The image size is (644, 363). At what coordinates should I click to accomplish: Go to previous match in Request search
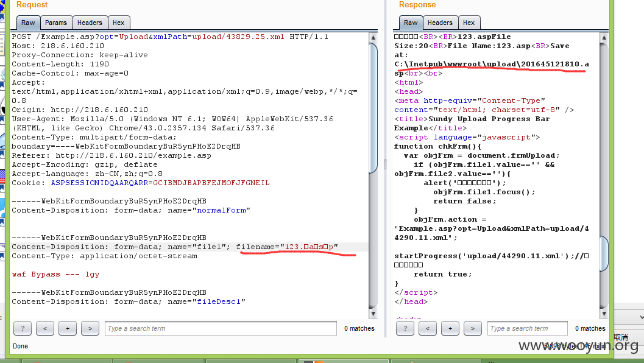pyautogui.click(x=45, y=328)
